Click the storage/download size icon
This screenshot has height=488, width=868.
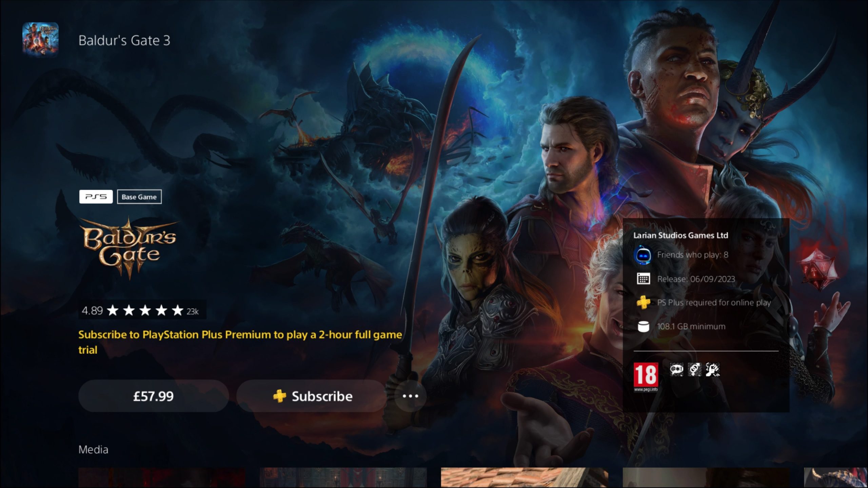click(x=643, y=326)
